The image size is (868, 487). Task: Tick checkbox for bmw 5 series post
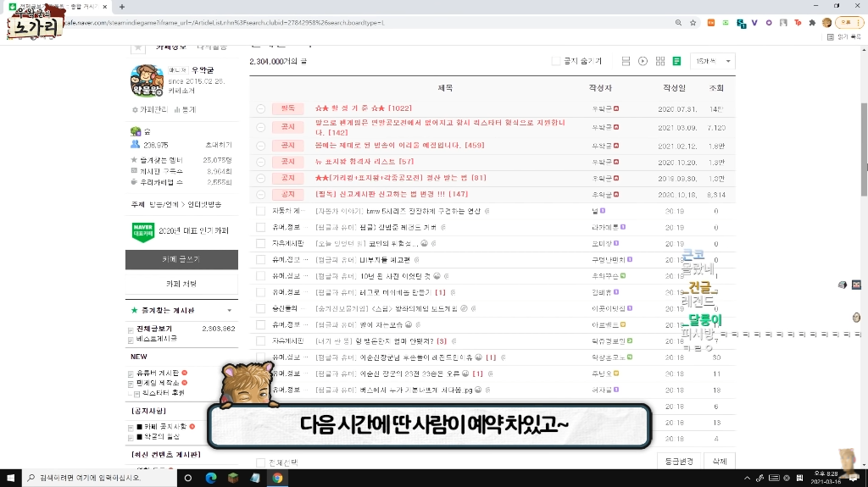click(260, 211)
